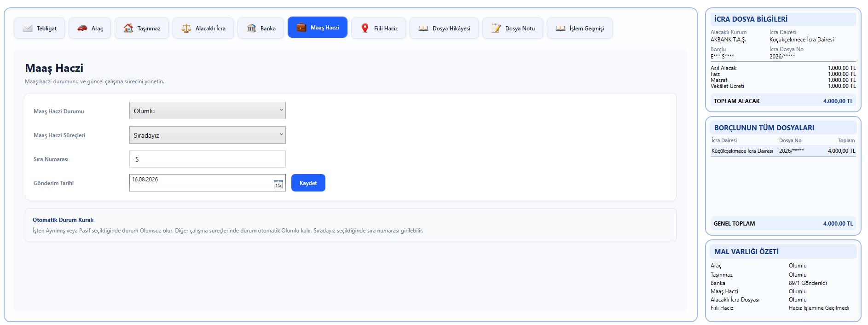The height and width of the screenshot is (325, 868).
Task: Click the Taşınmaz row in asset summary
Action: pos(783,275)
